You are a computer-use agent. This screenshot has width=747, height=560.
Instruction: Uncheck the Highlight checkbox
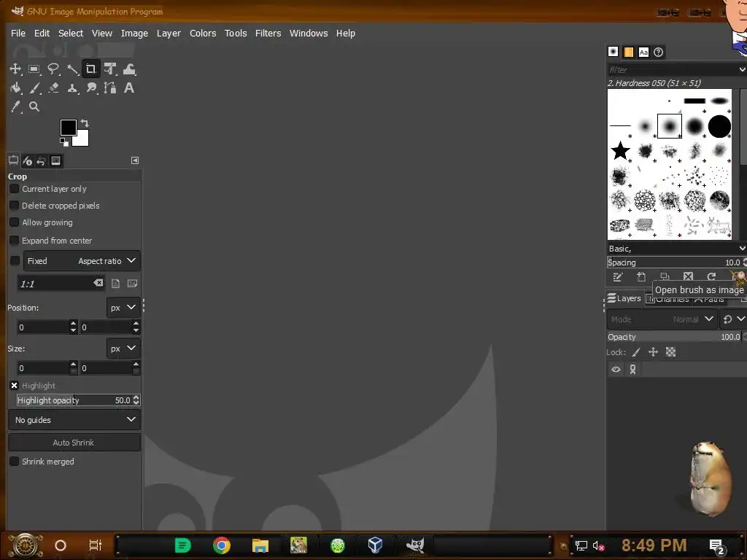(x=15, y=386)
